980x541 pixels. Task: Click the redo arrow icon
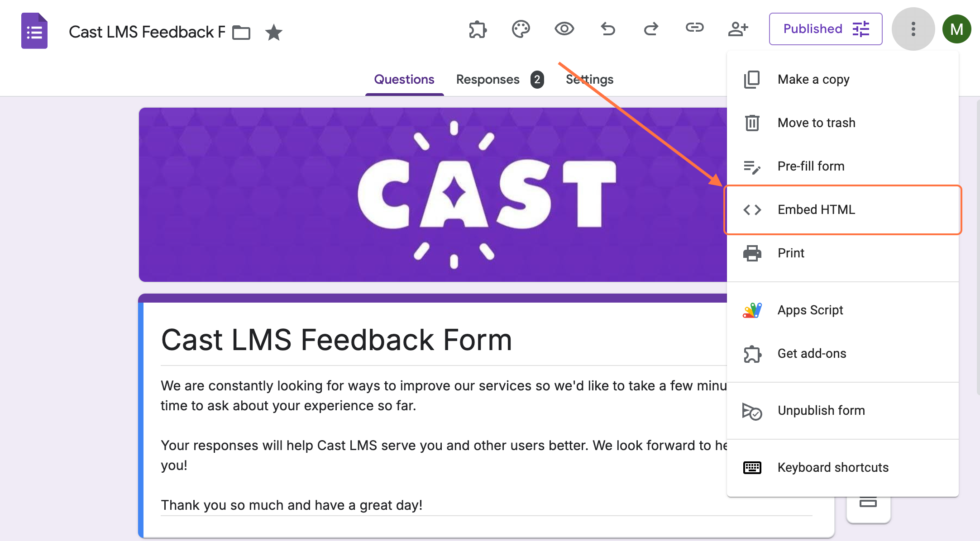pyautogui.click(x=651, y=29)
